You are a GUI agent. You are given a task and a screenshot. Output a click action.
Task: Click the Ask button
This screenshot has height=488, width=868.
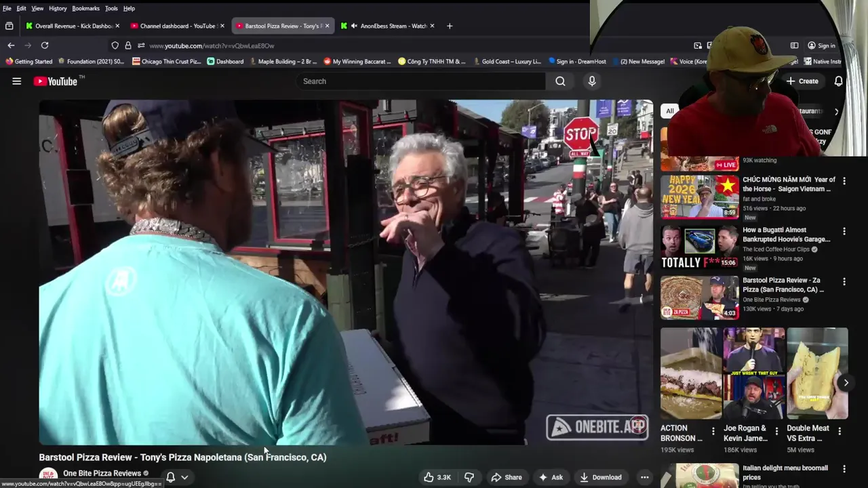(x=551, y=477)
